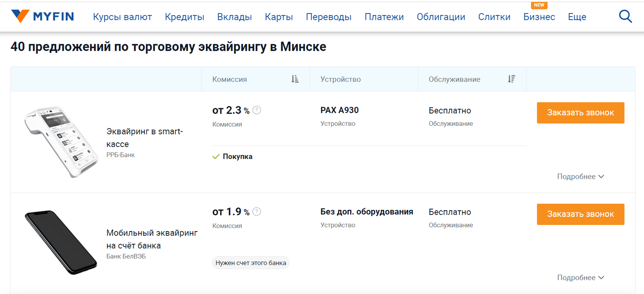The height and width of the screenshot is (294, 644).
Task: Click help icon next to 2.3% commission
Action: (x=257, y=110)
